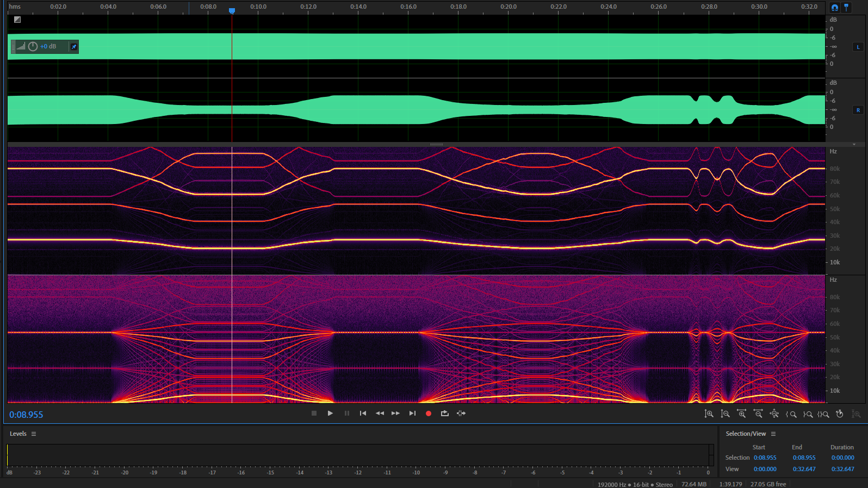This screenshot has width=868, height=488.
Task: Stop playback with the Stop button
Action: coord(314,413)
